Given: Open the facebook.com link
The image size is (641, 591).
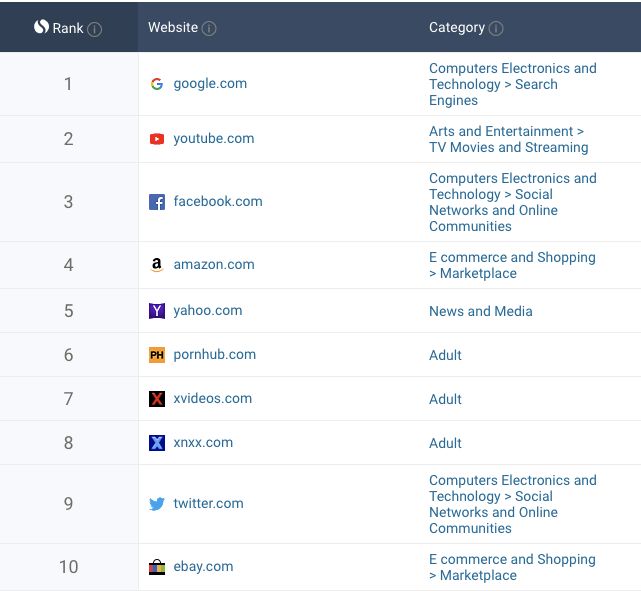Looking at the screenshot, I should [218, 202].
